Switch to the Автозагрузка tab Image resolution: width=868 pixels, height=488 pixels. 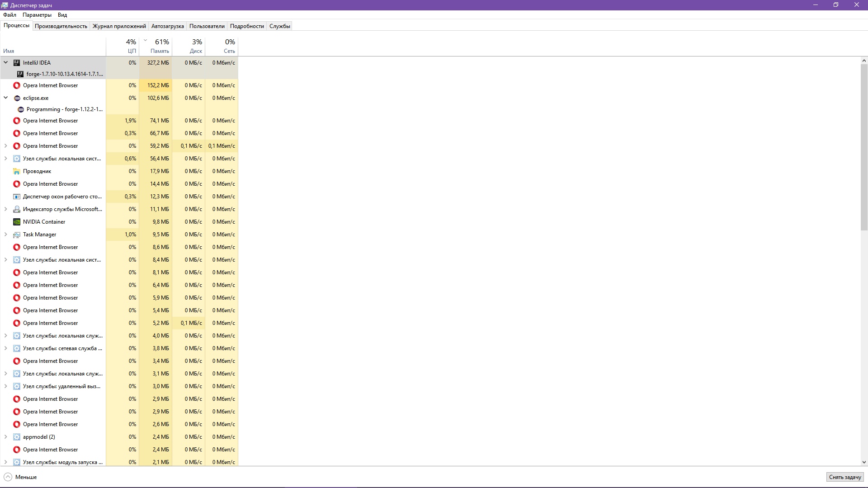pyautogui.click(x=168, y=26)
